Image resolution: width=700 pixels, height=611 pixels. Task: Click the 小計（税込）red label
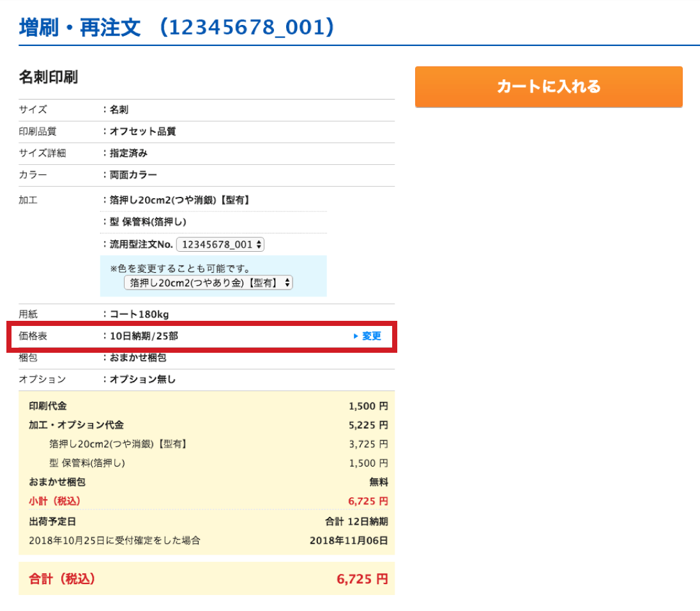(55, 501)
